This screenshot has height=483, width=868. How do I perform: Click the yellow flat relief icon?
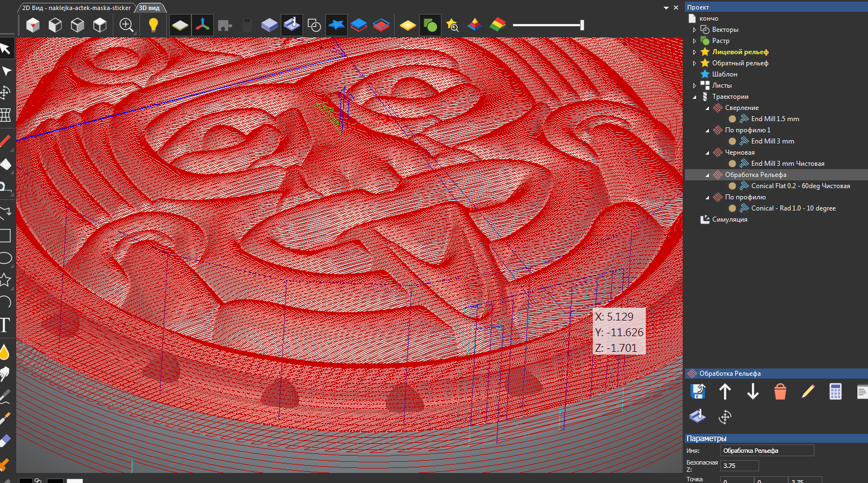pyautogui.click(x=408, y=25)
